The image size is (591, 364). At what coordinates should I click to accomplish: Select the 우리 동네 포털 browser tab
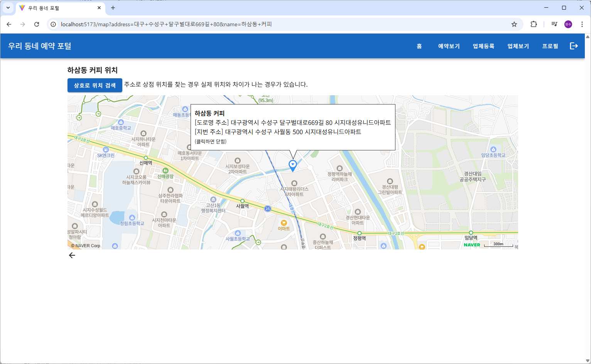click(x=60, y=8)
